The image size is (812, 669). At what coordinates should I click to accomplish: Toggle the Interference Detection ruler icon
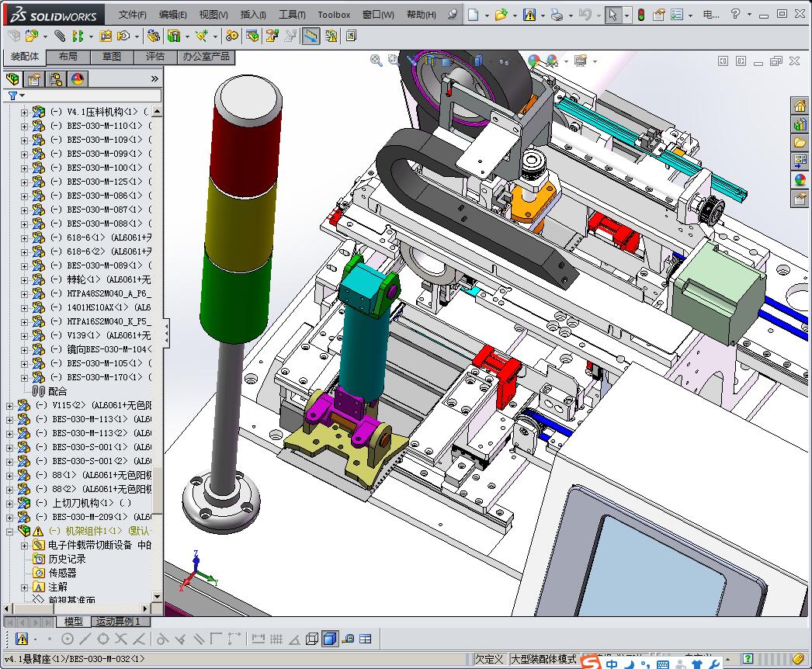[311, 36]
